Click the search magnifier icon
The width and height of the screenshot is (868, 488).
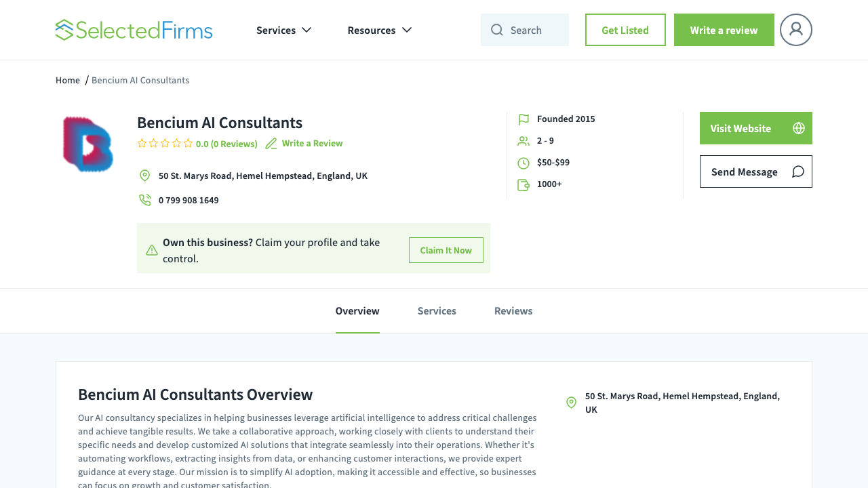(x=497, y=30)
